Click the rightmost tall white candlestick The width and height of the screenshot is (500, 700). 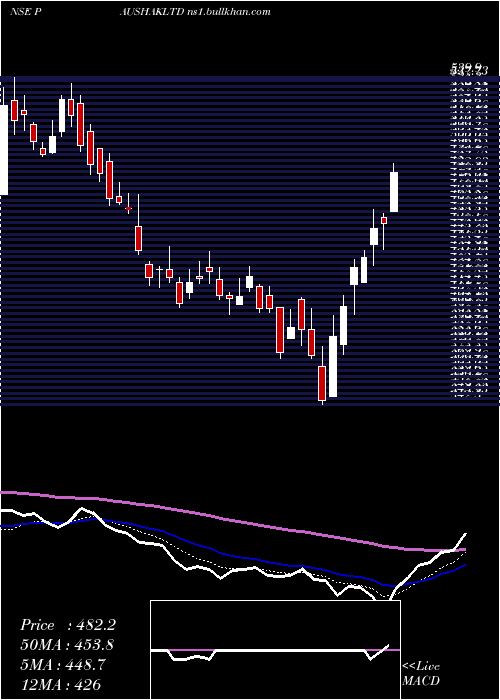pos(394,192)
